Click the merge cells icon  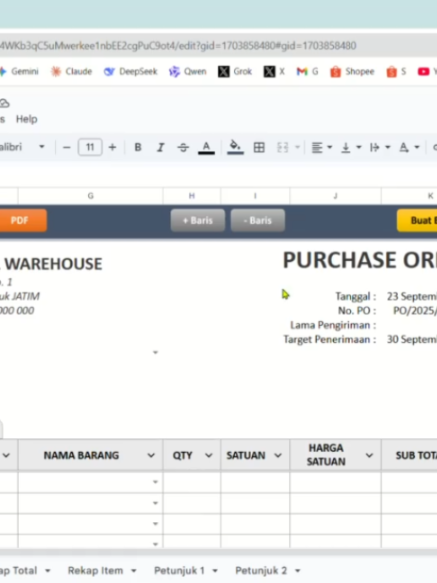pyautogui.click(x=283, y=148)
